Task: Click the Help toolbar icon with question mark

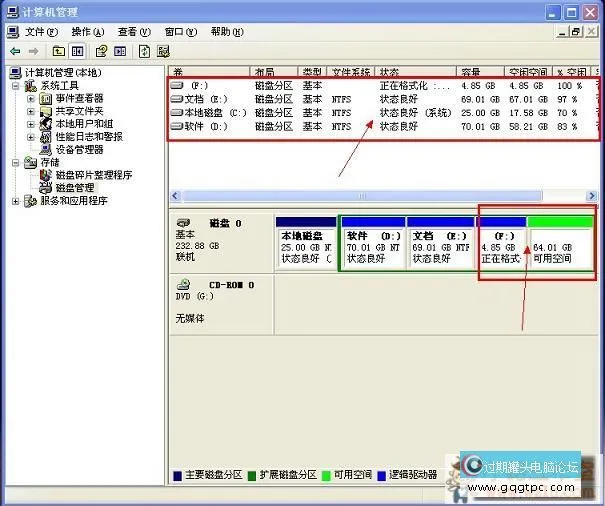Action: [x=101, y=51]
